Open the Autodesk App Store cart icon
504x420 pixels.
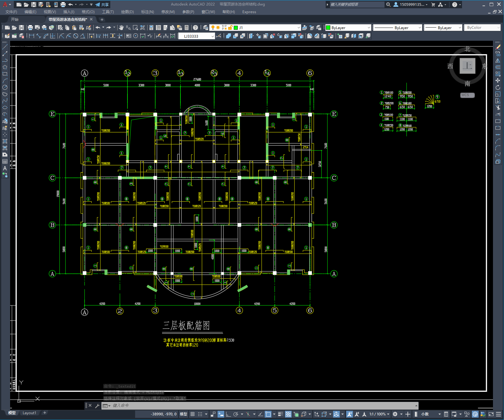coord(433,4)
